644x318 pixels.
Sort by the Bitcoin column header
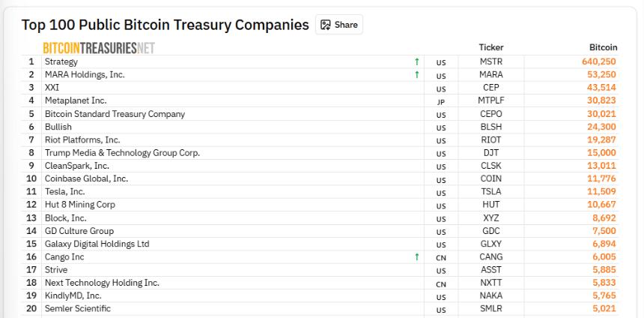point(603,47)
